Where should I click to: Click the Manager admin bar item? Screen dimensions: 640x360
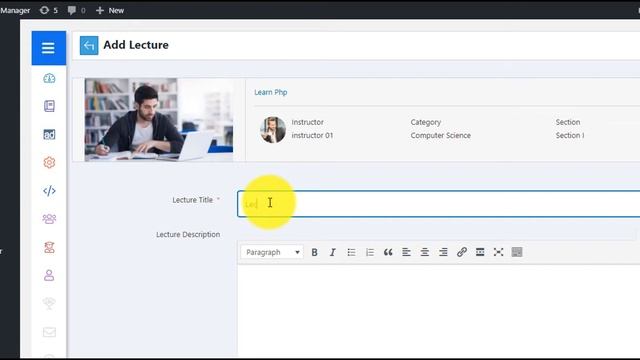coord(15,10)
